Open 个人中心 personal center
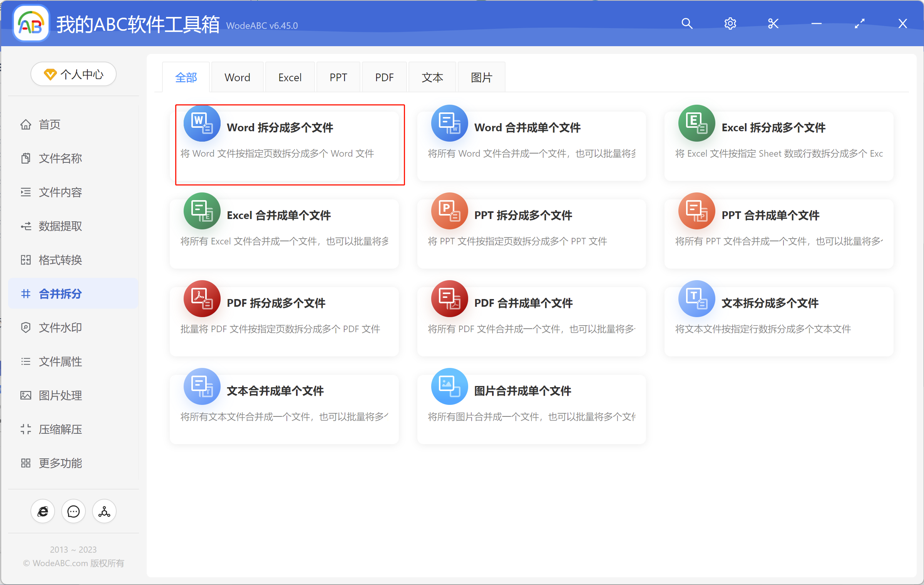 73,74
